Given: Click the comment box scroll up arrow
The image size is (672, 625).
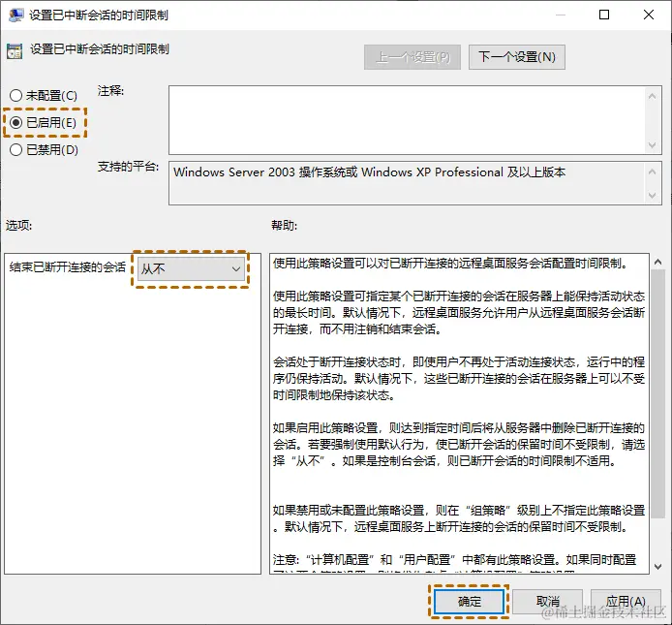Looking at the screenshot, I should (x=653, y=96).
